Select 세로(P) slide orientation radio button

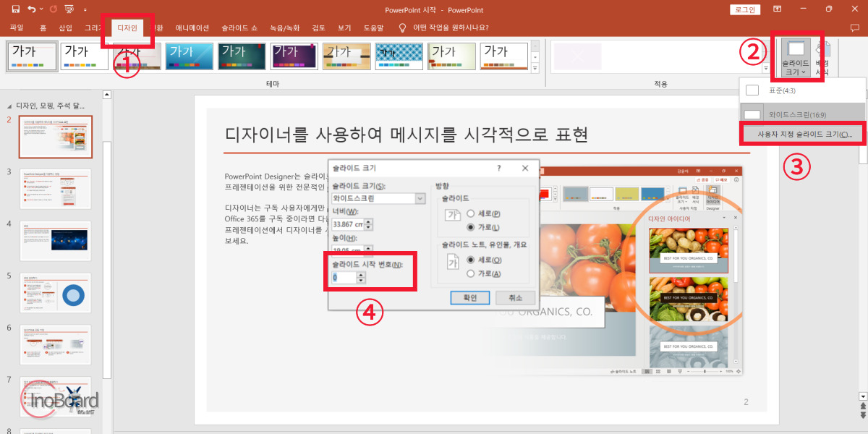pyautogui.click(x=483, y=213)
